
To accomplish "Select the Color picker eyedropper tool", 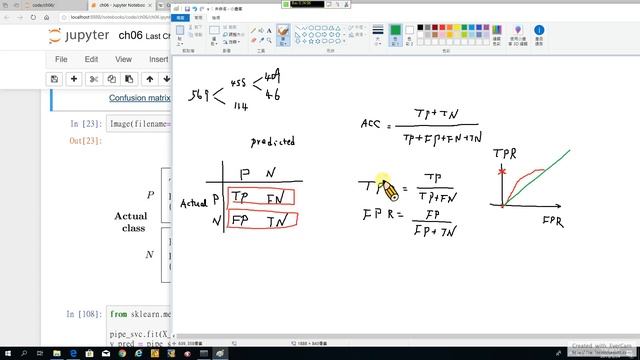I will click(x=261, y=40).
